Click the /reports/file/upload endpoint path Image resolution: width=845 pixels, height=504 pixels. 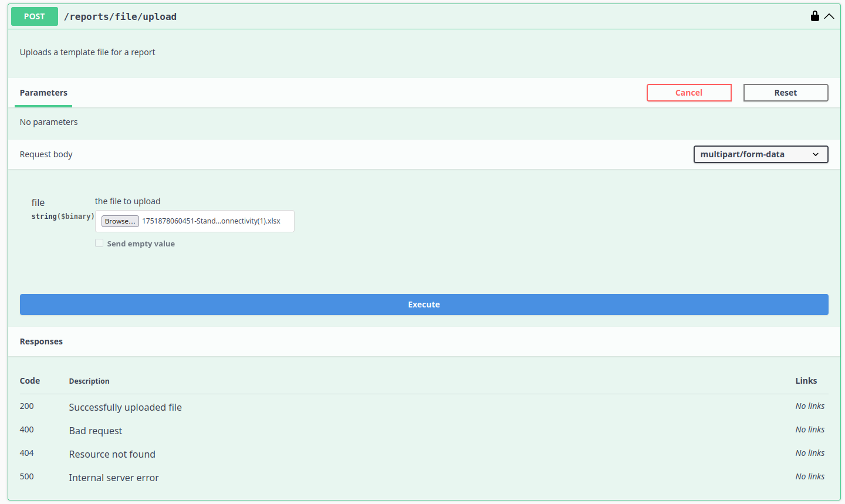(120, 16)
